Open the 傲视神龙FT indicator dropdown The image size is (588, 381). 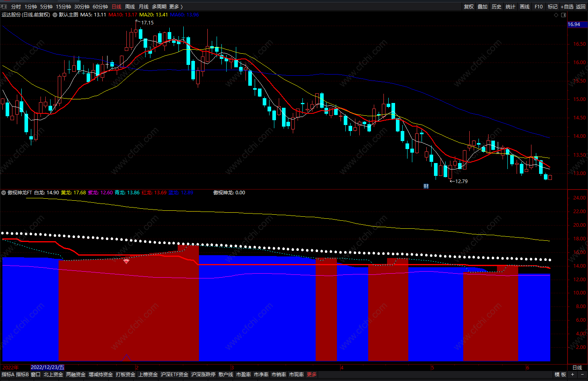point(4,193)
